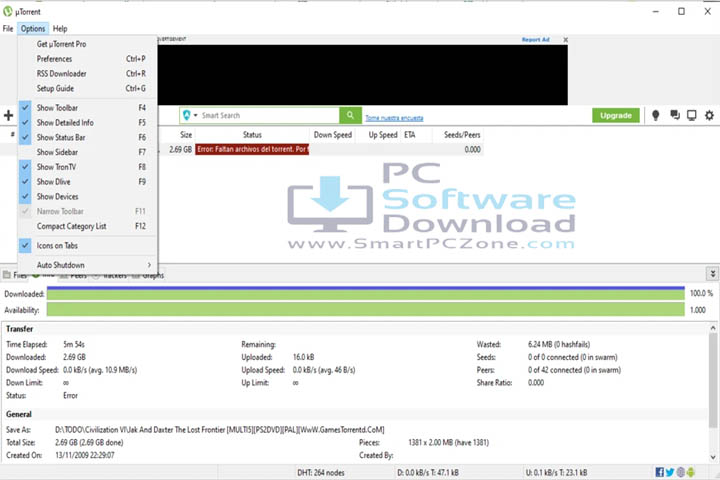Click the red error status of the torrent
Screen dimensions: 720x480
[x=252, y=149]
